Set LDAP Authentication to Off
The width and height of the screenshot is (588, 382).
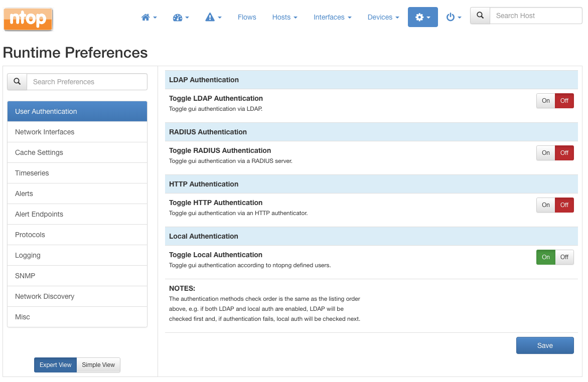click(x=564, y=101)
